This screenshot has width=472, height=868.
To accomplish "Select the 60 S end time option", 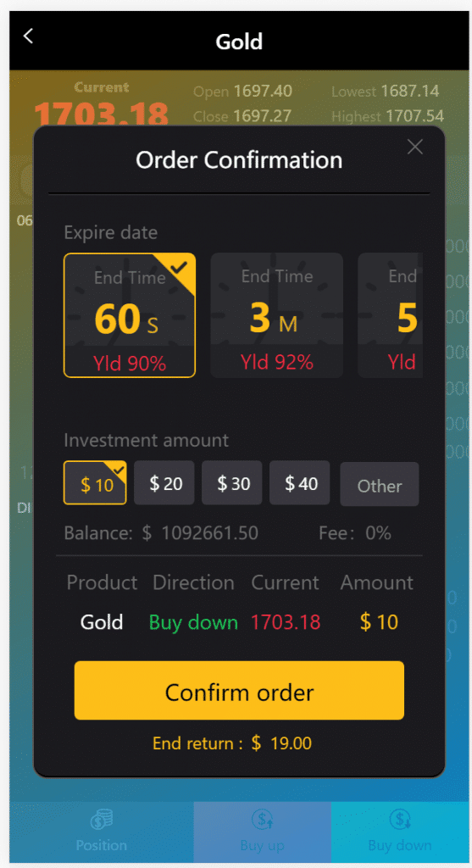I will 130,315.
